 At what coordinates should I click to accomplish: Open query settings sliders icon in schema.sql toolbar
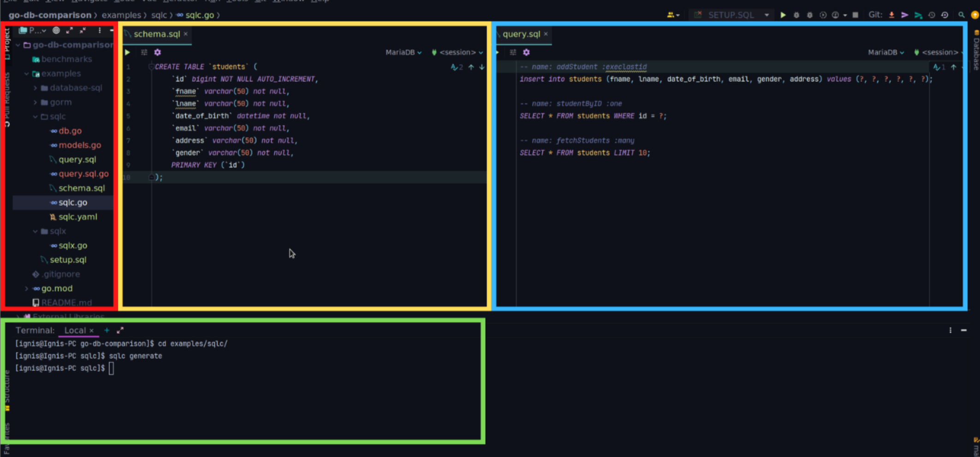click(144, 52)
